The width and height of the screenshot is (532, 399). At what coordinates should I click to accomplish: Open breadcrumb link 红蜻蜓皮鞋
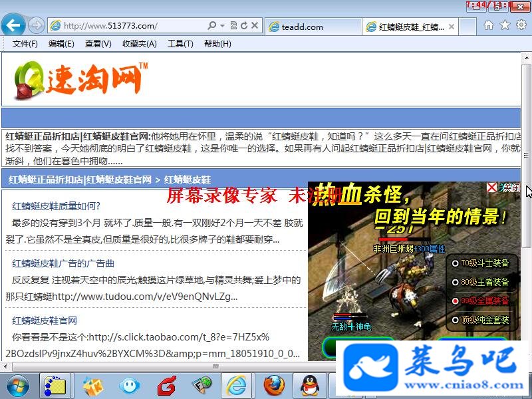pos(188,180)
